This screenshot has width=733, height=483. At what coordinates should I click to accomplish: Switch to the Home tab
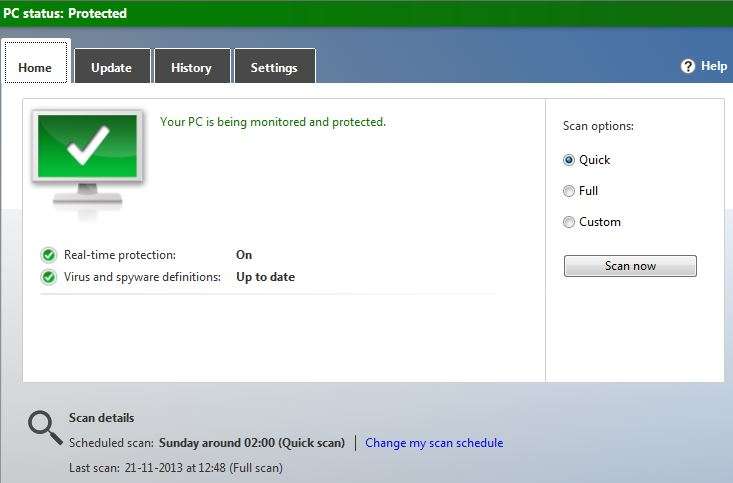(x=36, y=62)
